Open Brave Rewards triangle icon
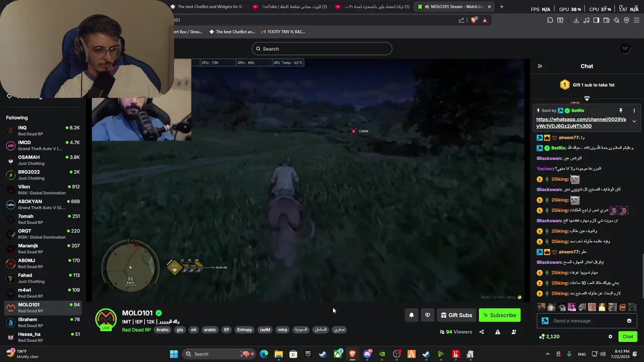 (x=485, y=20)
